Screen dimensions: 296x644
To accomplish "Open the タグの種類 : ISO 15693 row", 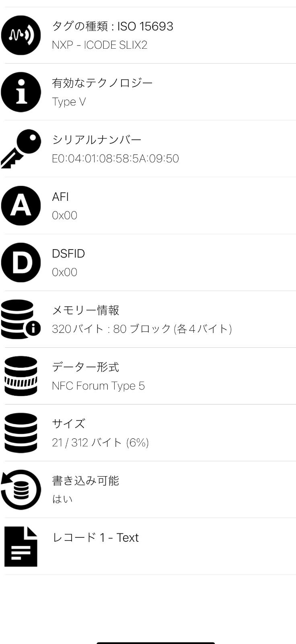I will [113, 27].
